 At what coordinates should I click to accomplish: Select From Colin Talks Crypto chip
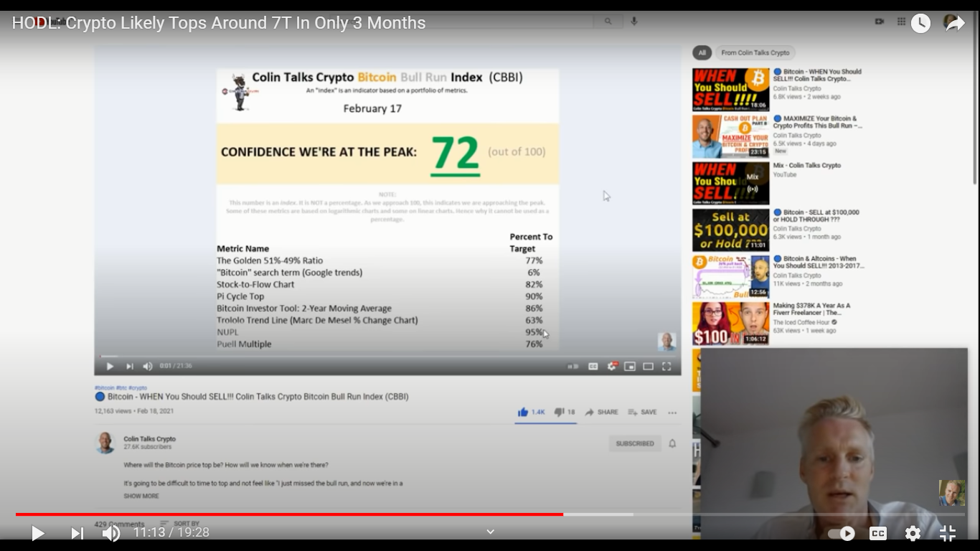pyautogui.click(x=755, y=52)
